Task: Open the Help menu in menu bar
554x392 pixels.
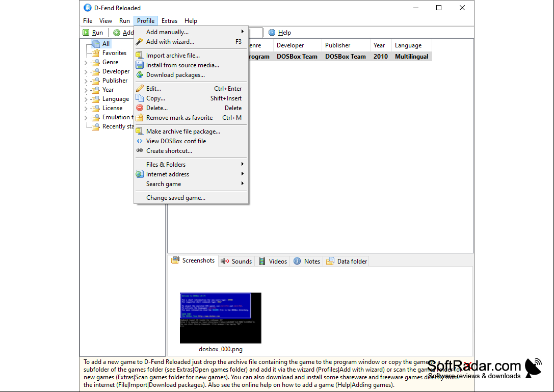Action: pyautogui.click(x=191, y=21)
